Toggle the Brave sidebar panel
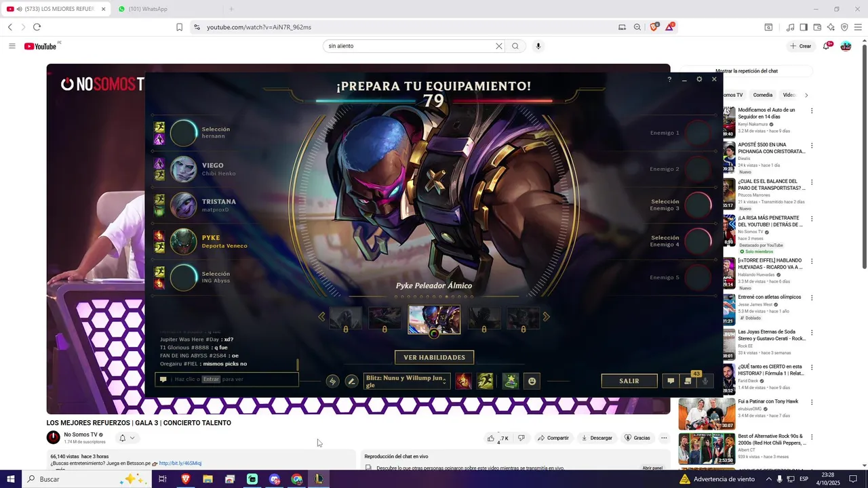This screenshot has width=868, height=488. tap(804, 27)
